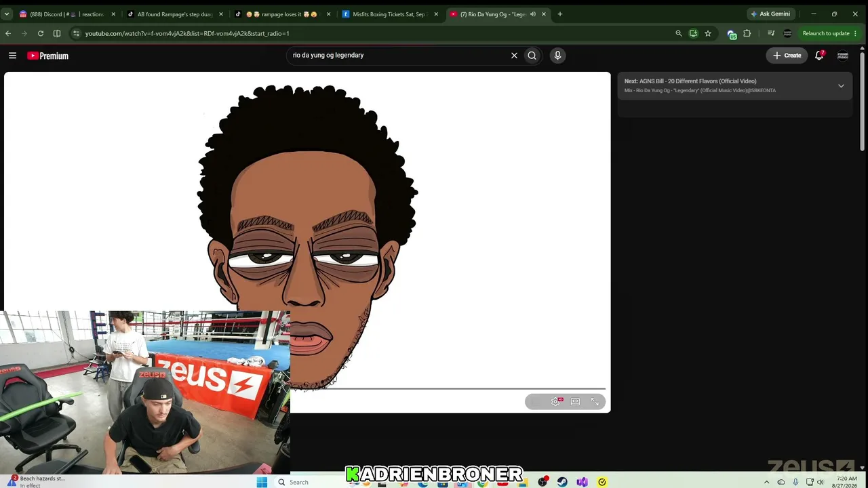This screenshot has width=868, height=488.
Task: Switch the player to theater mode
Action: 575,402
